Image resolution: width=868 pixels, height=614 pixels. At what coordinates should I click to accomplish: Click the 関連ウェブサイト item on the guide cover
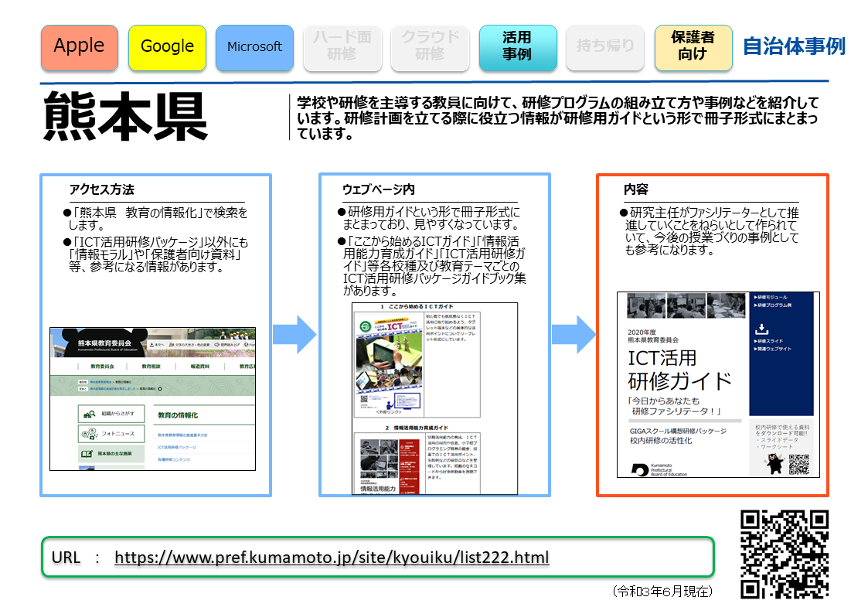(773, 349)
